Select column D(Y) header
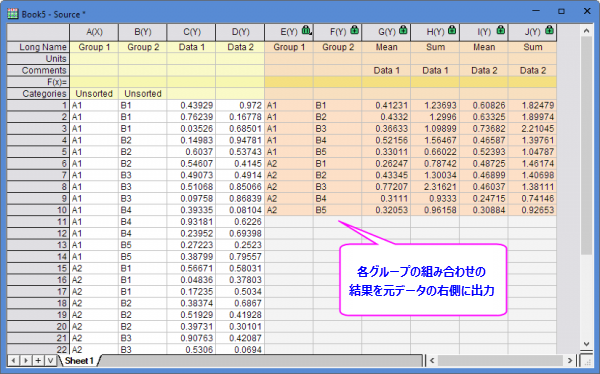 [240, 32]
